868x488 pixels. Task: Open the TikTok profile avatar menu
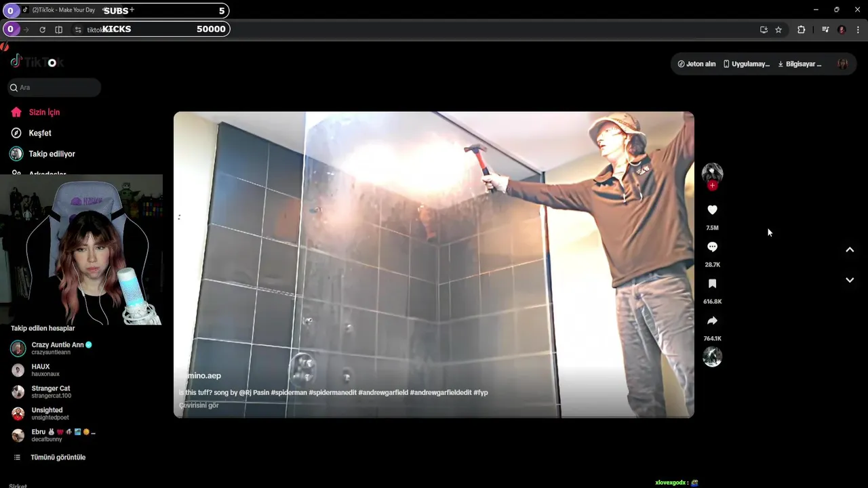(842, 64)
